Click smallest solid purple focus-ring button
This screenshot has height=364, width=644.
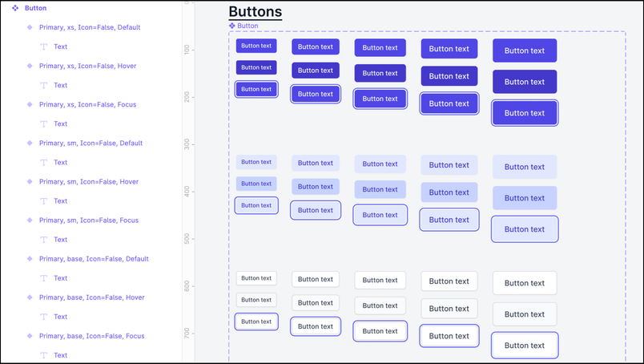256,89
